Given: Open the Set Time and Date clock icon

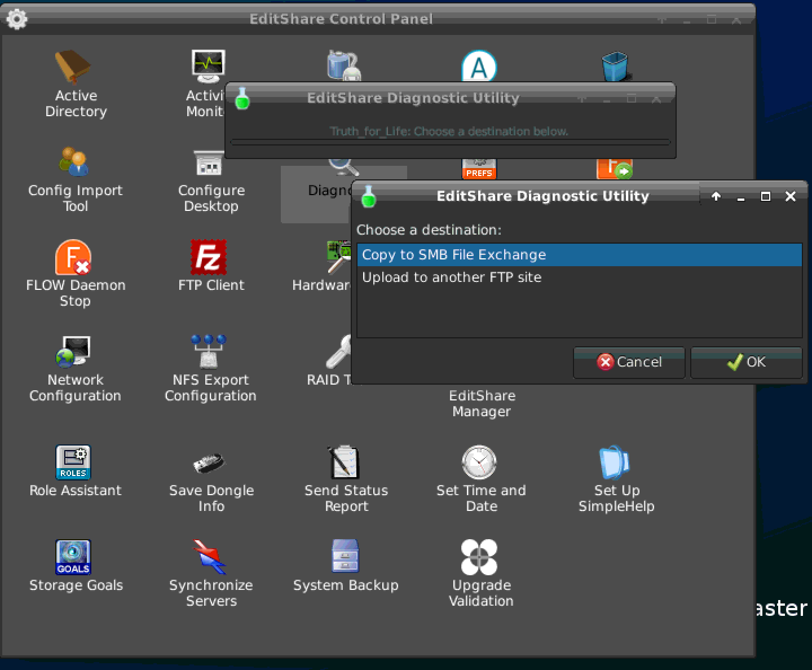Looking at the screenshot, I should pyautogui.click(x=479, y=462).
